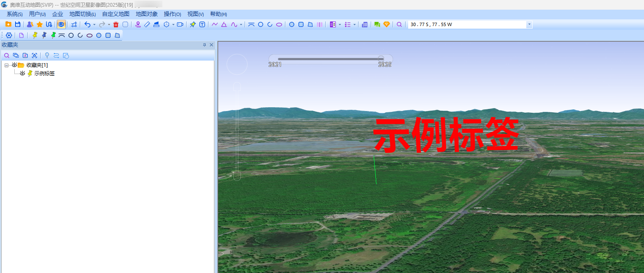Screen dimensions: 644x273
Task: Open the redo history dropdown arrow
Action: tap(109, 24)
